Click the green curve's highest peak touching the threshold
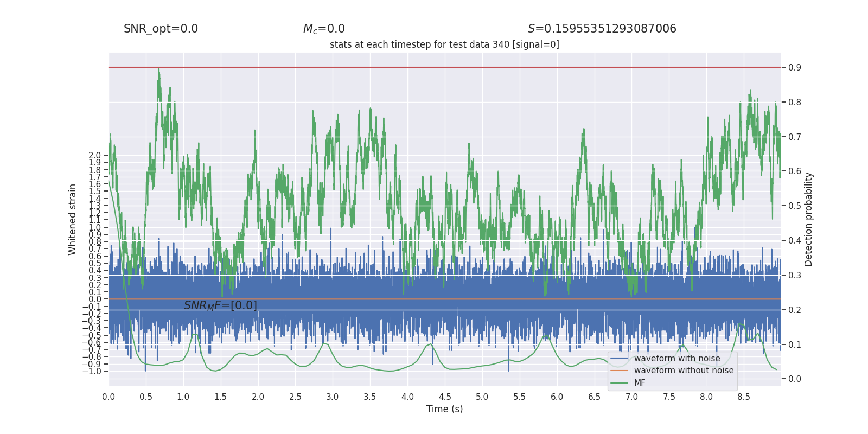 click(x=159, y=69)
